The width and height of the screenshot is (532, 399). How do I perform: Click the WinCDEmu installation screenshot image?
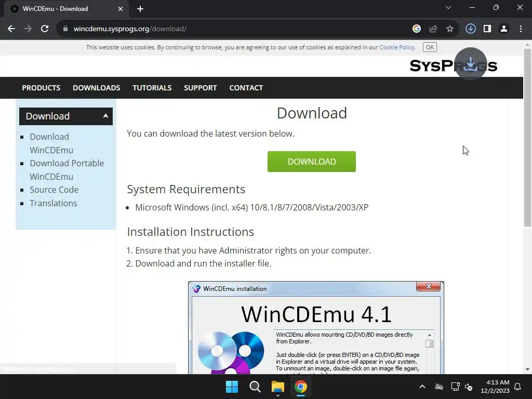click(x=316, y=328)
